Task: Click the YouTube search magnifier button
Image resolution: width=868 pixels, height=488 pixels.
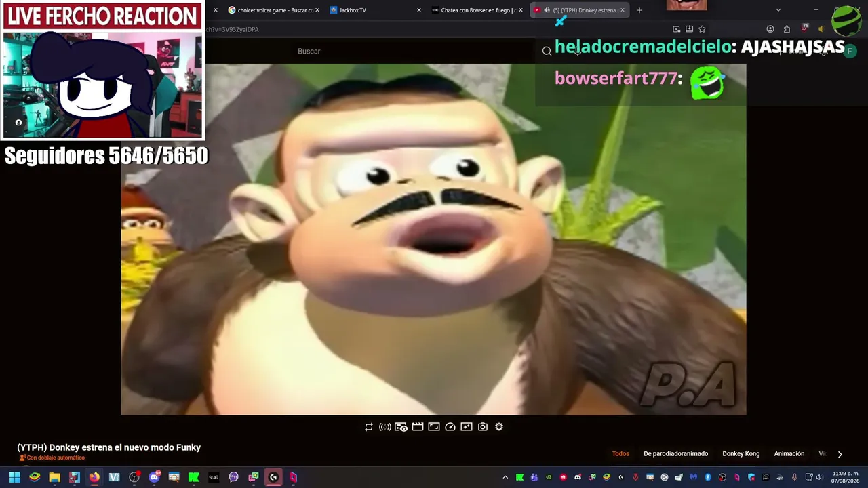Action: pyautogui.click(x=547, y=52)
